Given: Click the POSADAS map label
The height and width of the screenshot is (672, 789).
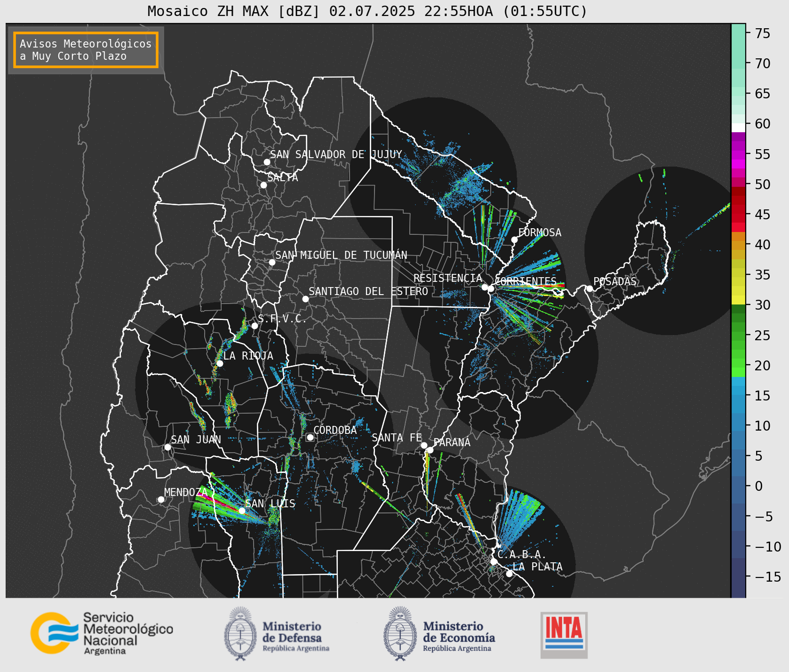Looking at the screenshot, I should pos(615,281).
